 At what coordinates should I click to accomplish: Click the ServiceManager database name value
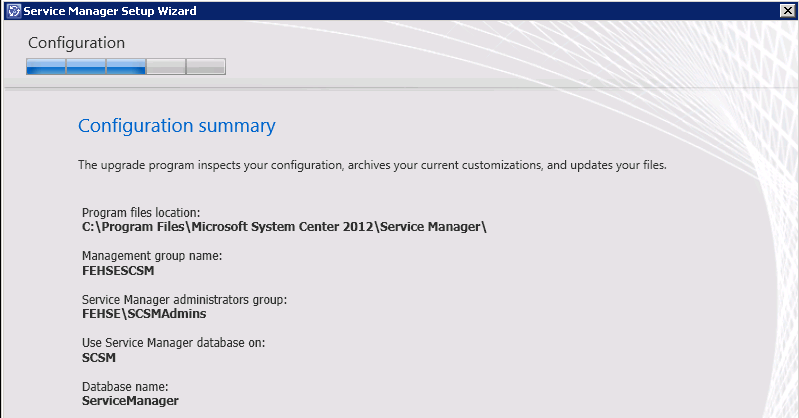click(130, 401)
